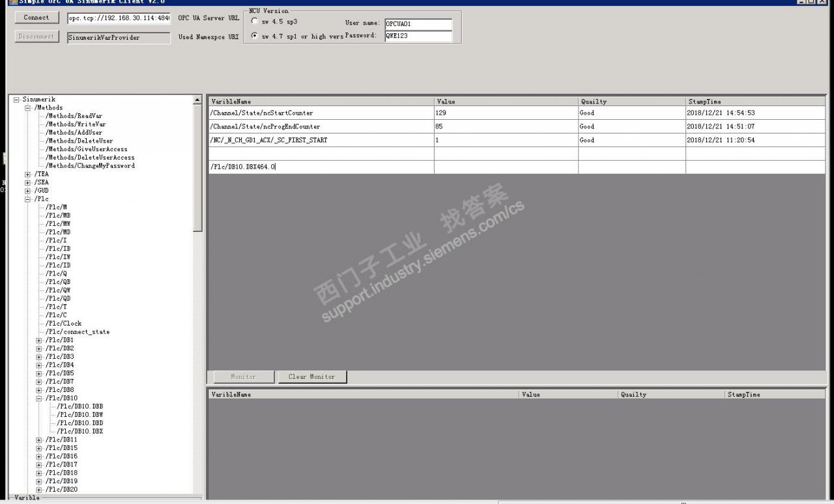Select /Methods/ReadVar in the tree
834x504 pixels.
[x=74, y=116]
